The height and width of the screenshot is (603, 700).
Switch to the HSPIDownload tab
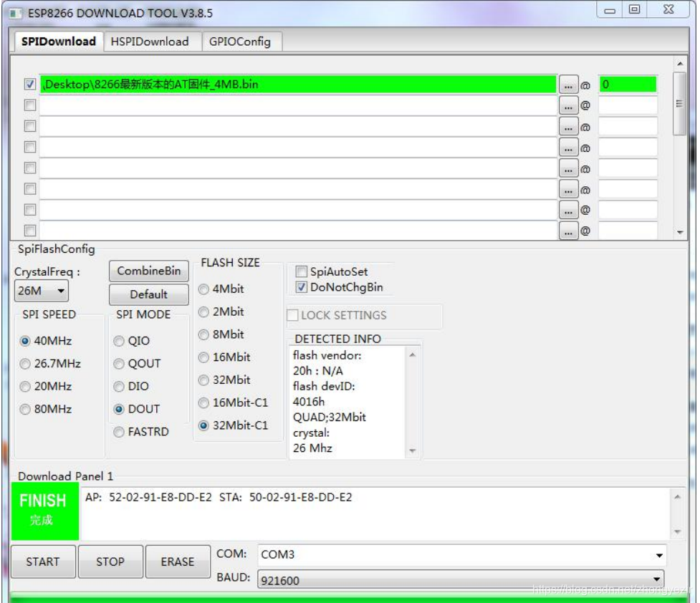click(x=150, y=42)
